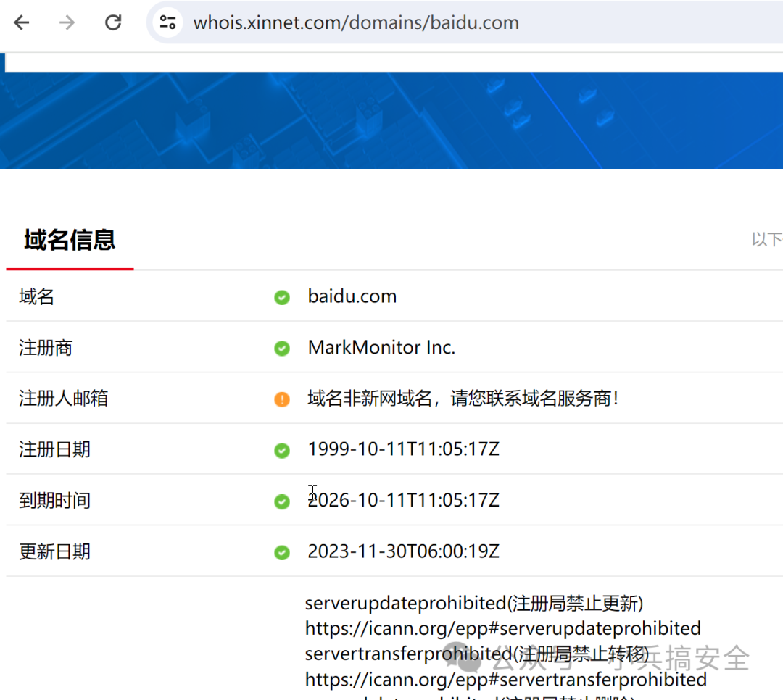
Task: Click the browser forward arrow
Action: pos(67,22)
